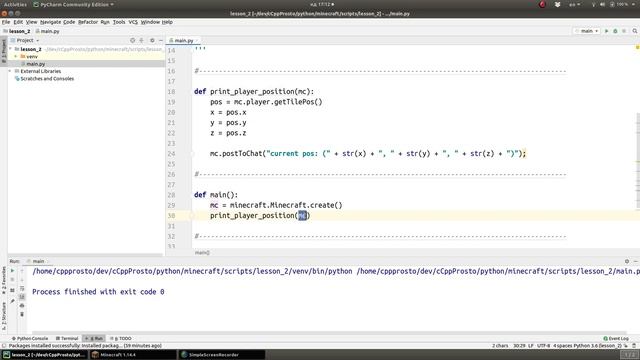The image size is (640, 360).
Task: Select main.py in the project tree
Action: coord(36,64)
